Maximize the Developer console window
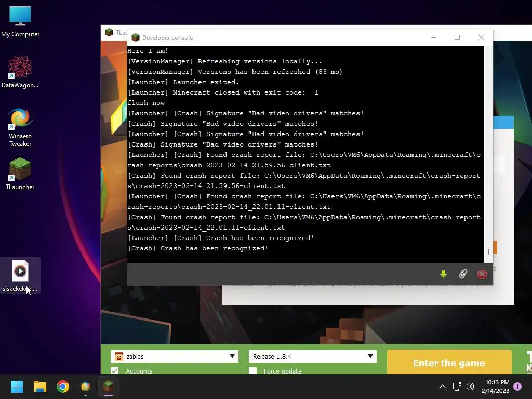 457,37
